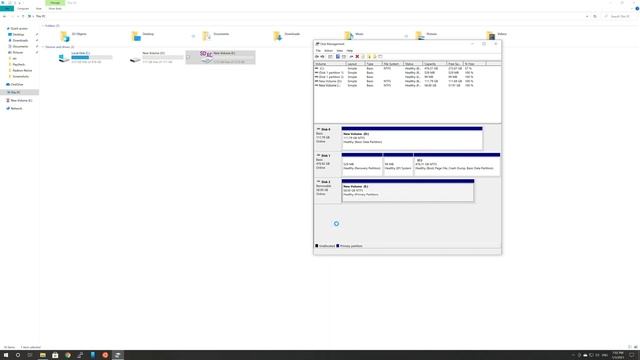Click the Disk Management taskbar button
Viewport: 640px width, 360px height.
click(118, 355)
